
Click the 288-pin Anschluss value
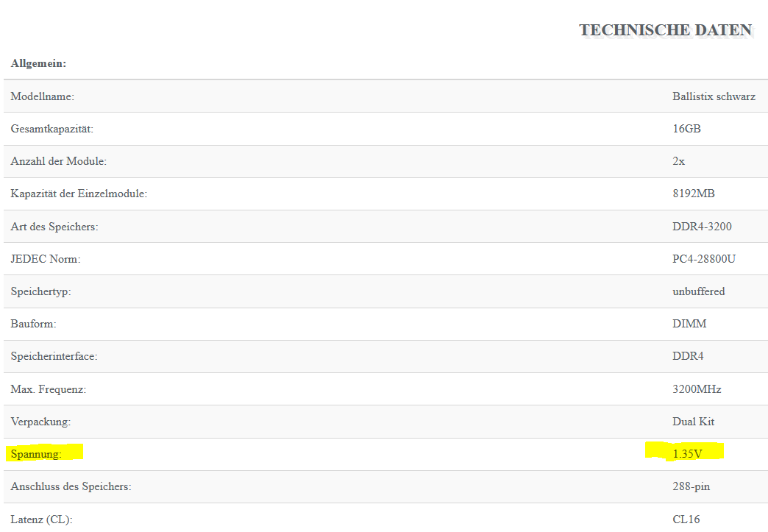tap(691, 486)
